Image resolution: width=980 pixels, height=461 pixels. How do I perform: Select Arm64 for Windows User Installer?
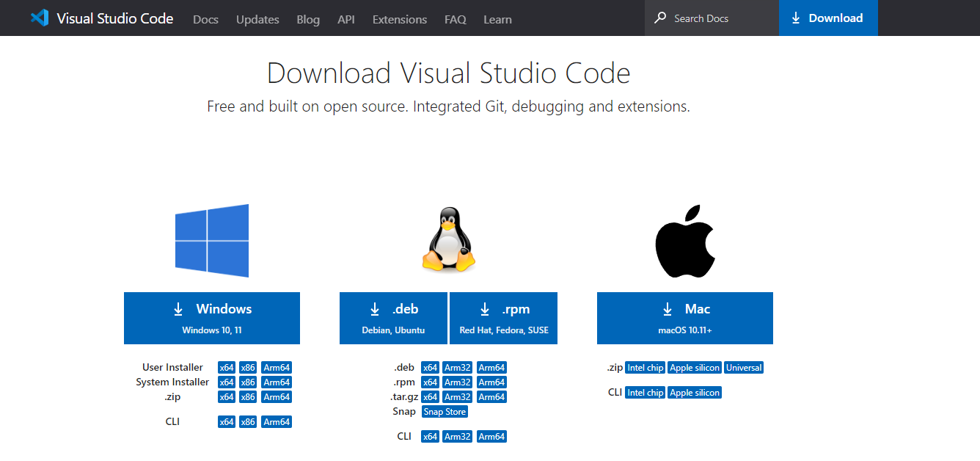click(x=277, y=368)
